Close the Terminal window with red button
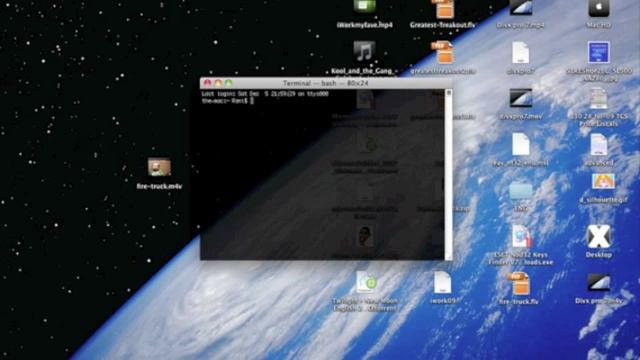640x360 pixels. [x=208, y=83]
